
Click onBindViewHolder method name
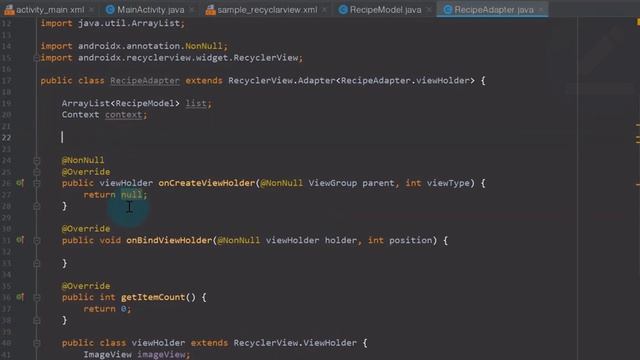point(169,240)
